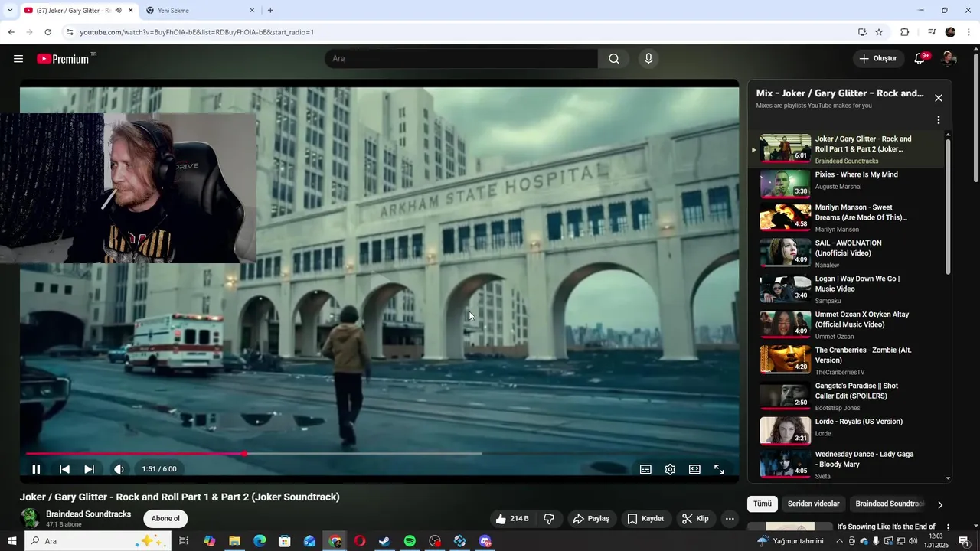Mute the video player volume
Viewport: 980px width, 551px height.
click(119, 469)
